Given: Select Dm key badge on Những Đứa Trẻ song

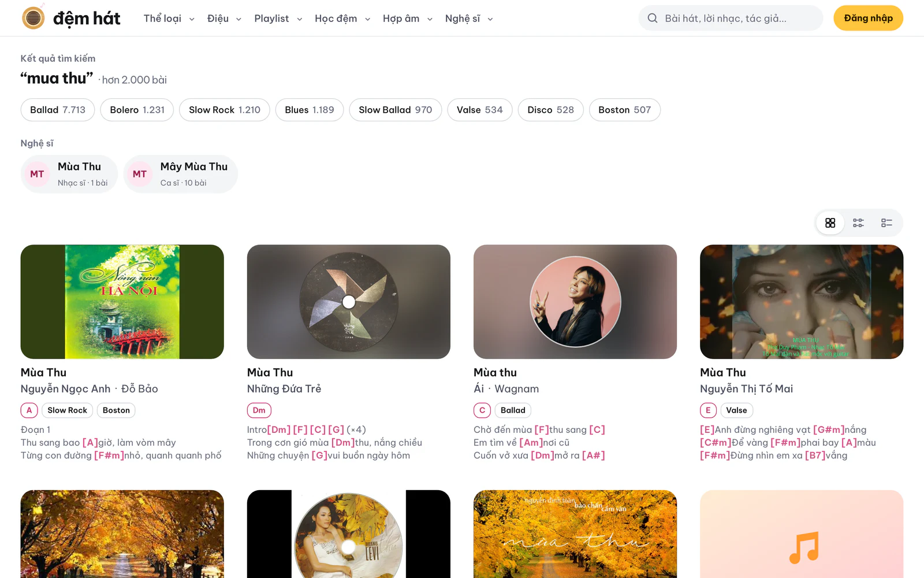Looking at the screenshot, I should click(x=259, y=410).
